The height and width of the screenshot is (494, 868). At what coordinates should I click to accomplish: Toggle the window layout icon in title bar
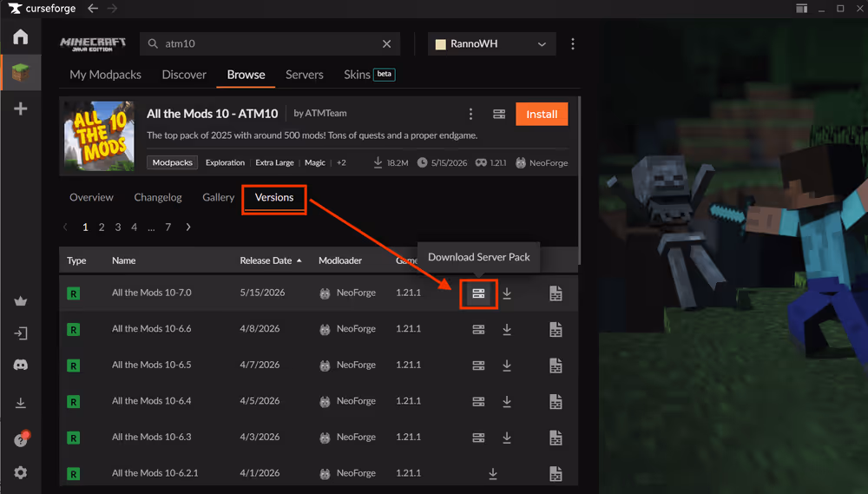801,9
